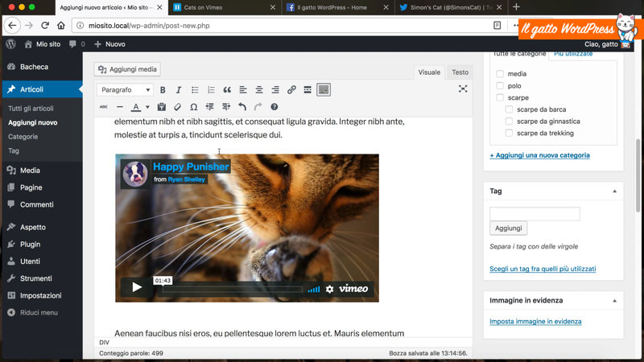
Task: Toggle italic formatting in editor toolbar
Action: [x=178, y=90]
